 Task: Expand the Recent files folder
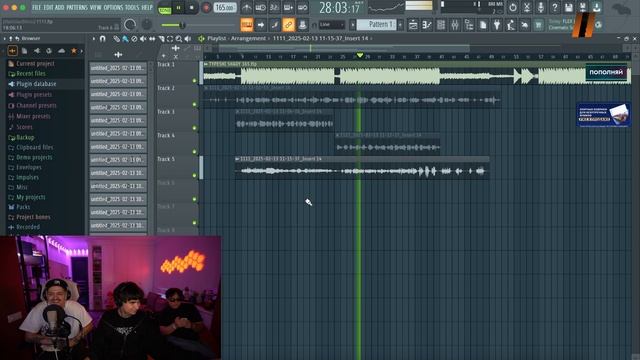click(x=27, y=74)
